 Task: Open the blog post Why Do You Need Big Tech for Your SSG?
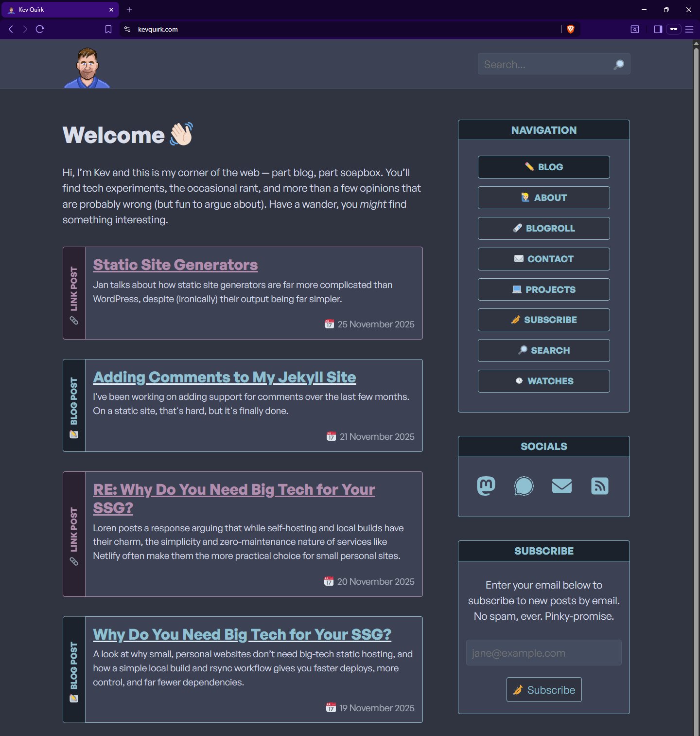click(x=242, y=634)
